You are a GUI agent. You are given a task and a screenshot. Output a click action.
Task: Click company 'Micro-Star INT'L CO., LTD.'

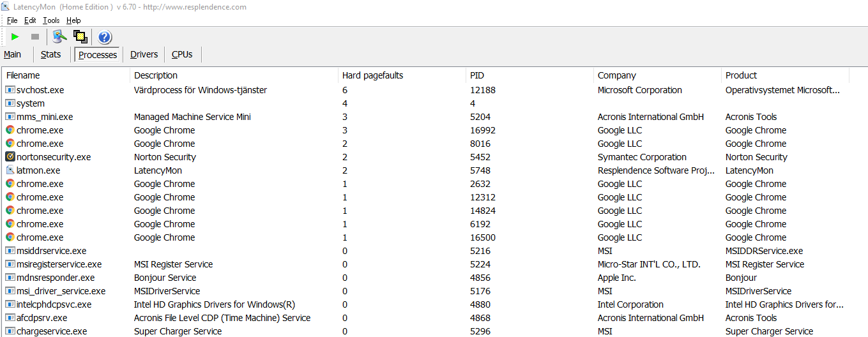tap(649, 264)
